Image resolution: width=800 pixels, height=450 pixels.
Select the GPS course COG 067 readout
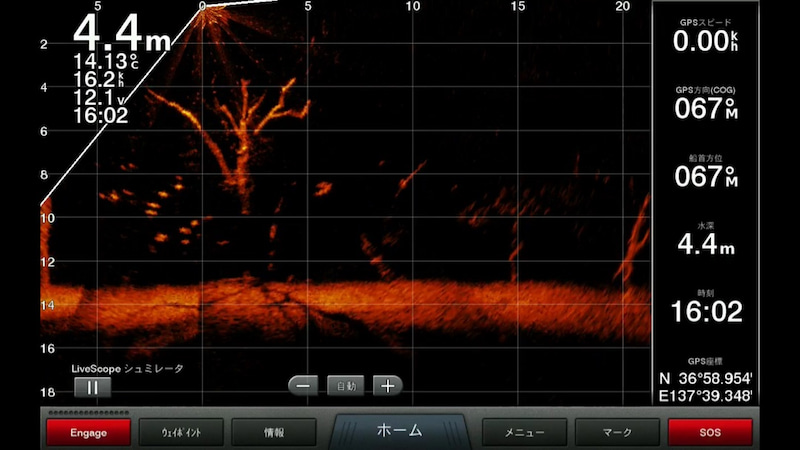click(705, 103)
